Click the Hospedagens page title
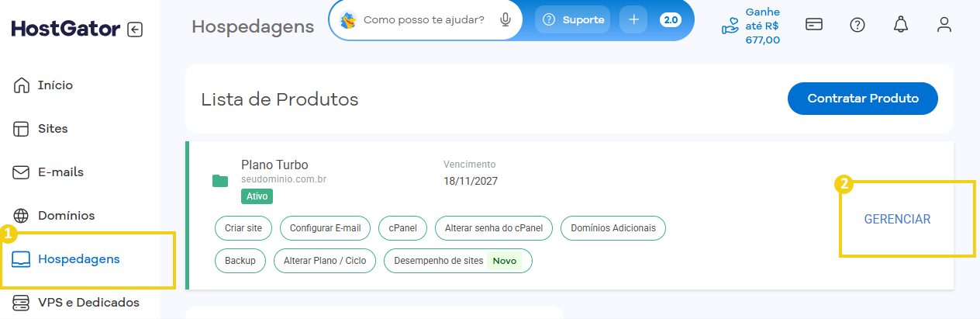Screen dimensions: 980x319 (253, 26)
